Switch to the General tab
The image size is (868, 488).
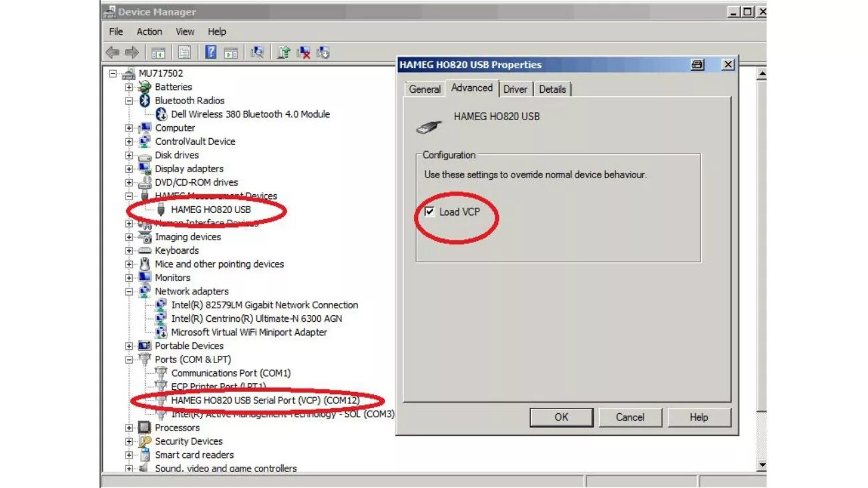[x=425, y=89]
